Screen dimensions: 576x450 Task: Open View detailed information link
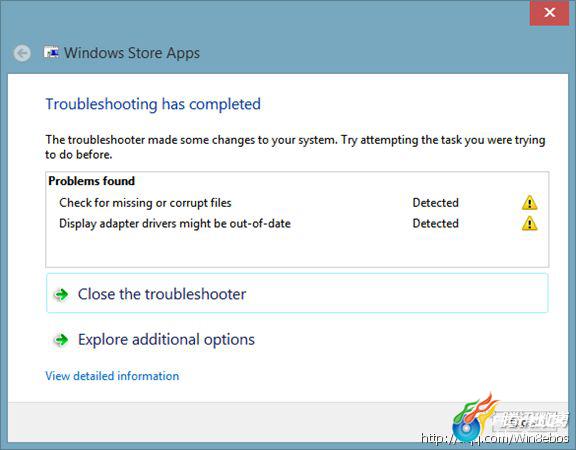[x=112, y=376]
